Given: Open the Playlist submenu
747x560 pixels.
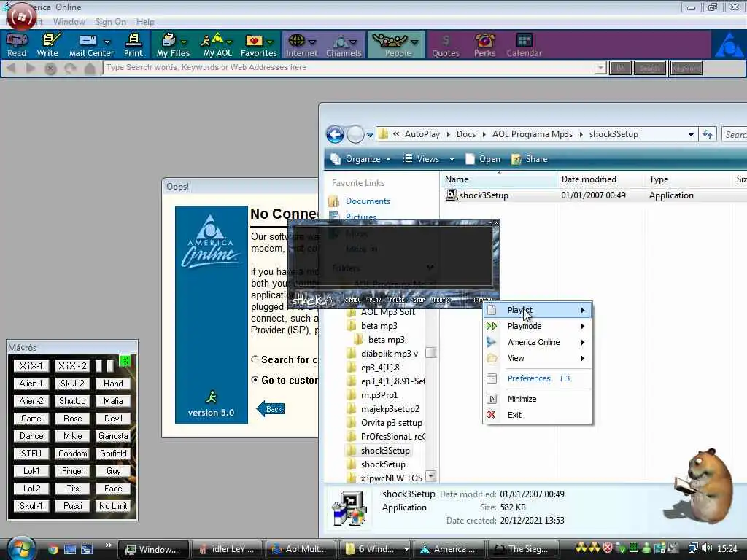Looking at the screenshot, I should tap(538, 310).
